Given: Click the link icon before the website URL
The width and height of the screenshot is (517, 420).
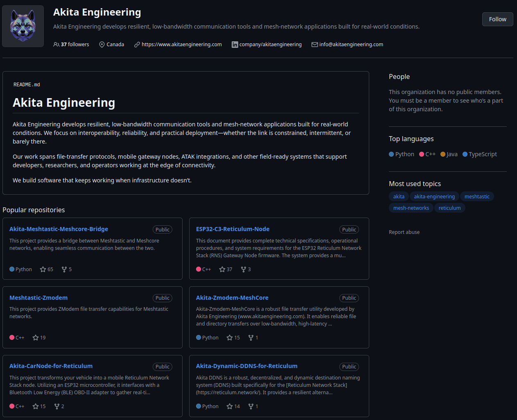Looking at the screenshot, I should tap(137, 45).
